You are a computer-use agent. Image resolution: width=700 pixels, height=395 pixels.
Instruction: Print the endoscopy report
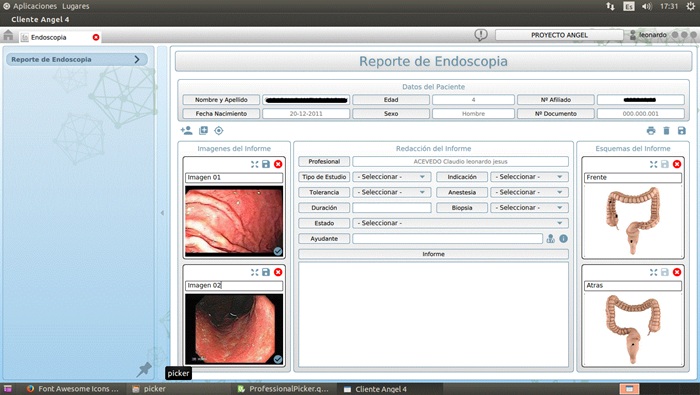pos(651,130)
